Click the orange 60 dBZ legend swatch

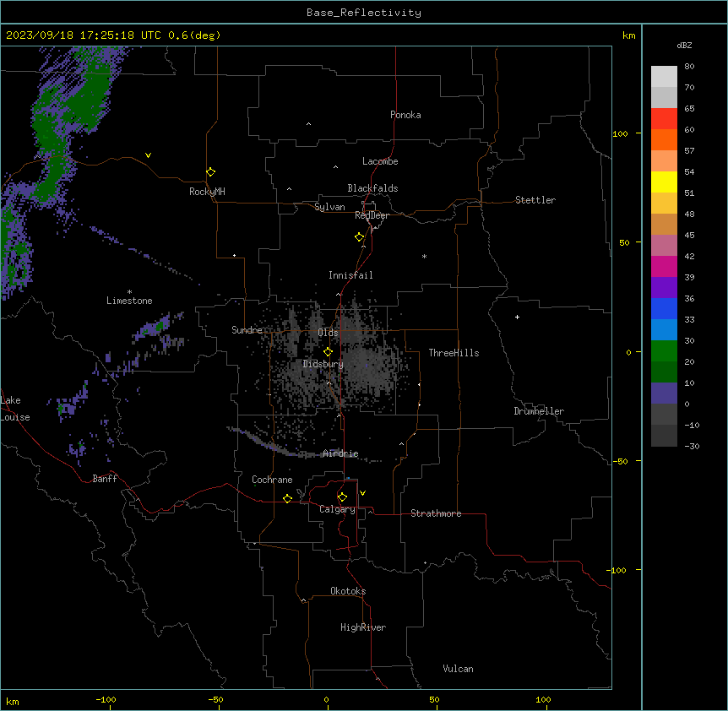664,139
